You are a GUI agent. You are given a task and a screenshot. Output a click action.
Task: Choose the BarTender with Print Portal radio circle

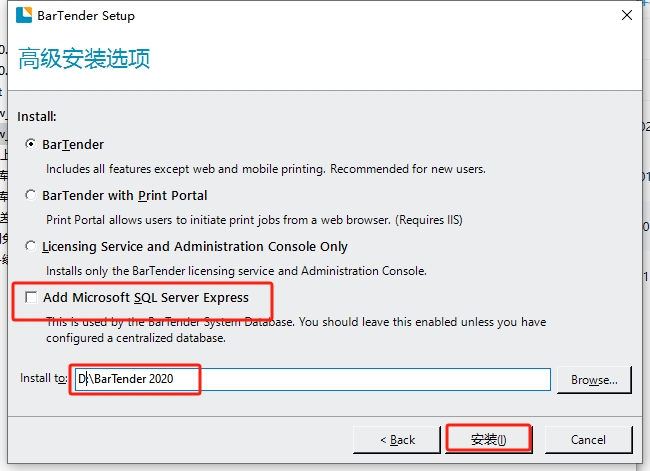coord(30,195)
